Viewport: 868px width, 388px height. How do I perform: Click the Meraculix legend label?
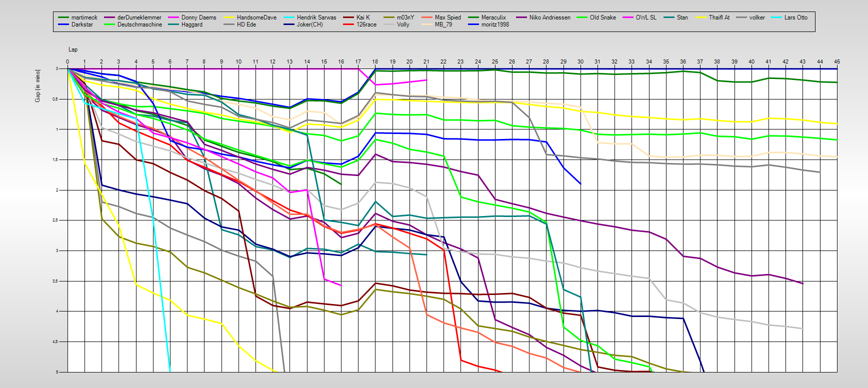493,17
